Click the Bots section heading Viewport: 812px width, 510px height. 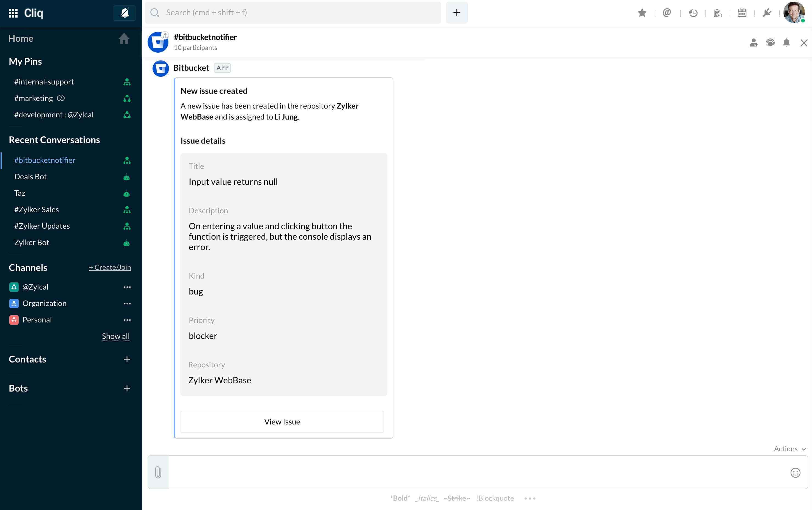[x=18, y=388]
